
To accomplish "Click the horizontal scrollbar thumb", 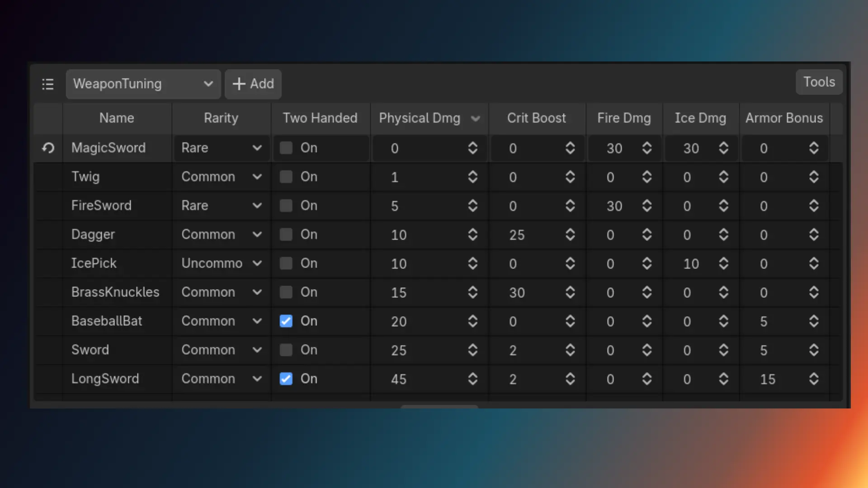I will click(x=439, y=407).
